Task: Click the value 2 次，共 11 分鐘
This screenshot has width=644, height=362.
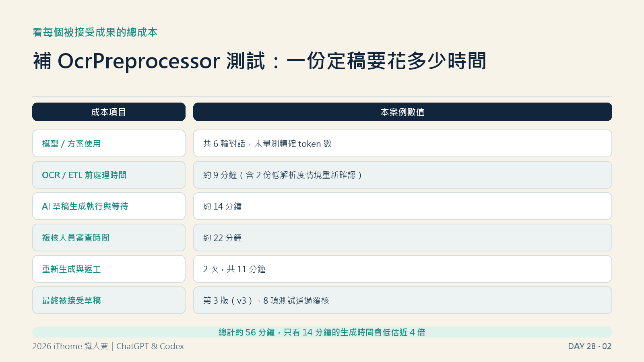Action: click(402, 269)
